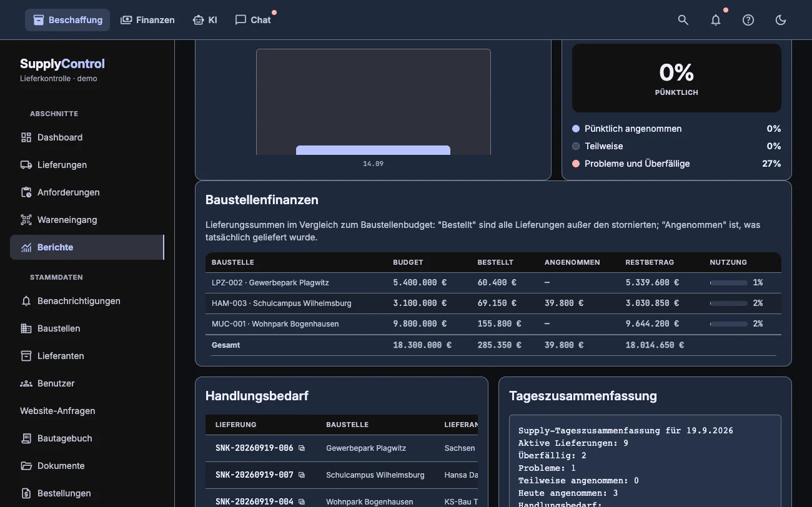The width and height of the screenshot is (812, 507).
Task: Click the Gesamt Restbetrag 18.014.650 €
Action: click(655, 345)
